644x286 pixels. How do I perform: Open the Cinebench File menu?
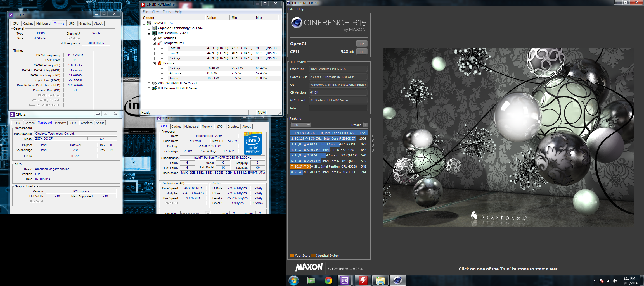tap(291, 9)
